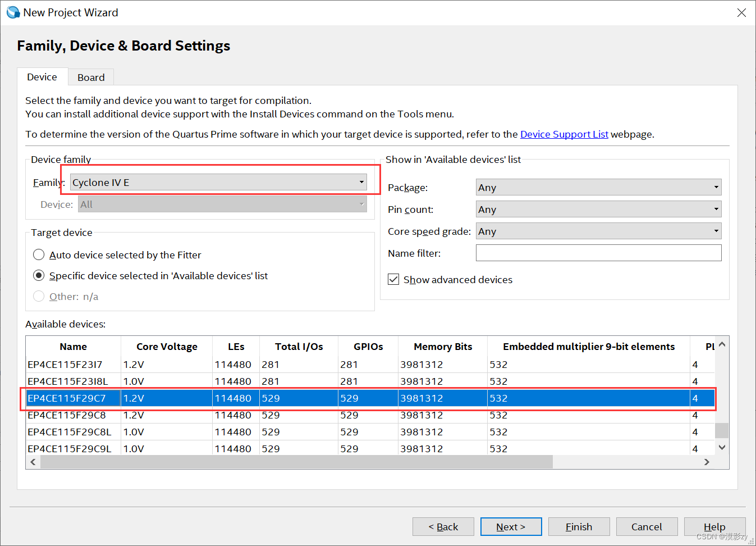Proceed with the Next > button
This screenshot has height=546, width=756.
pyautogui.click(x=511, y=527)
